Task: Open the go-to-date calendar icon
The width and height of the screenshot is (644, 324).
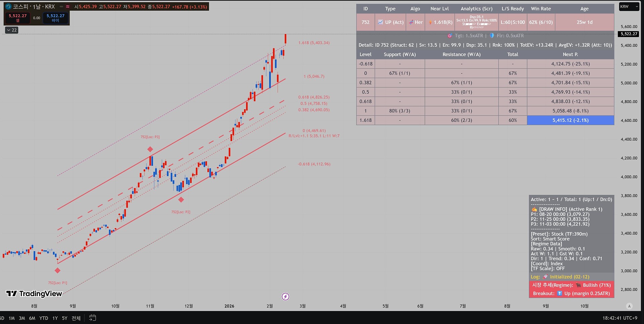Action: click(x=93, y=318)
